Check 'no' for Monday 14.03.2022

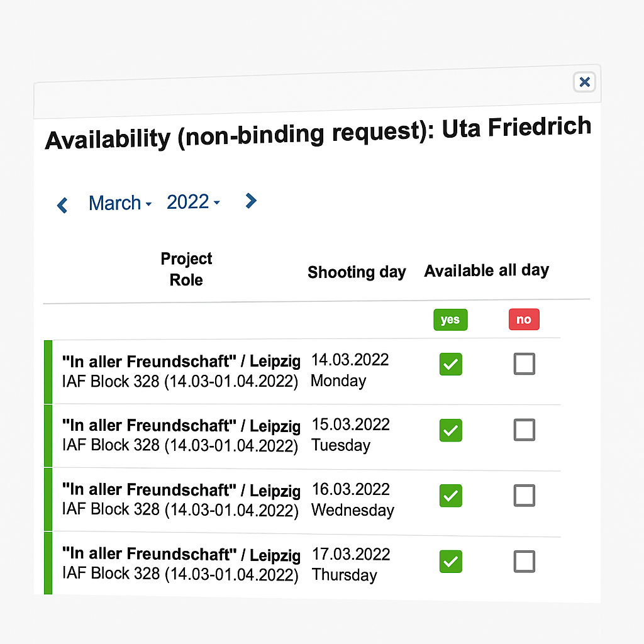point(524,364)
